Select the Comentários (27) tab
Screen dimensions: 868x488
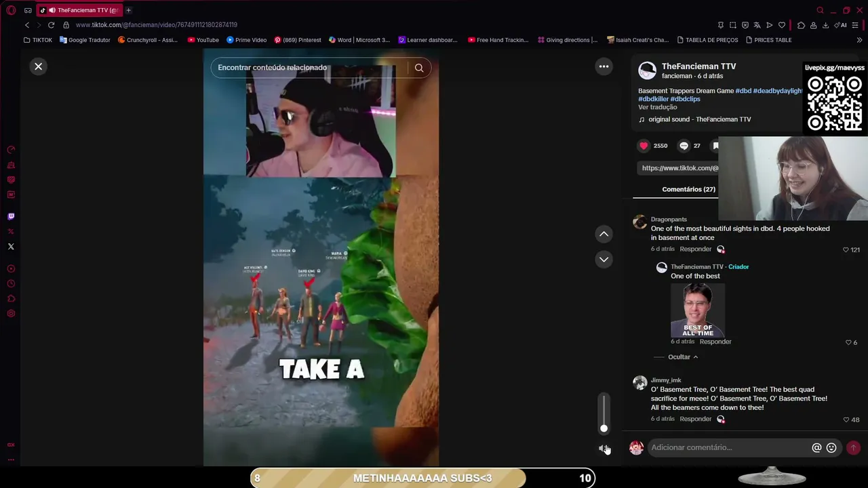[688, 189]
